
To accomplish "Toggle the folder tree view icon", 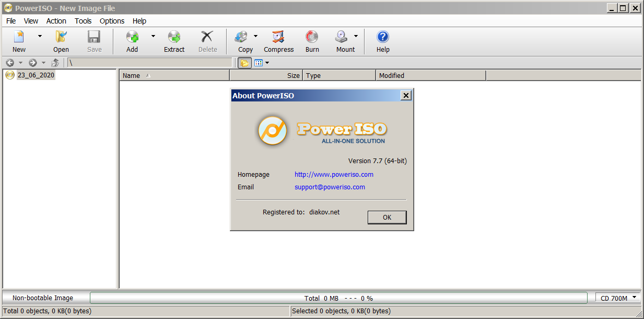I will (x=244, y=63).
